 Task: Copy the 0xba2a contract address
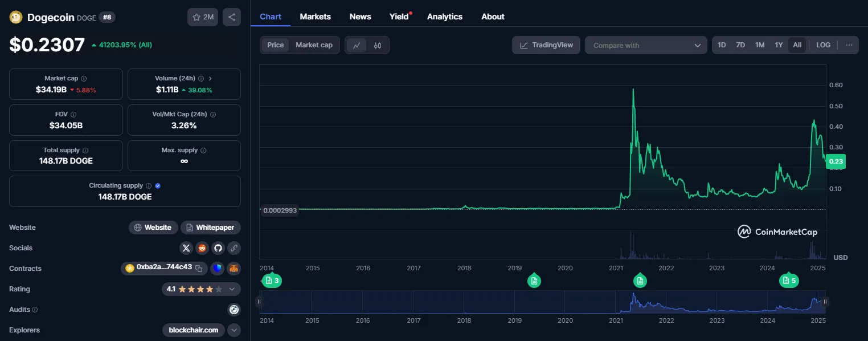tap(199, 269)
